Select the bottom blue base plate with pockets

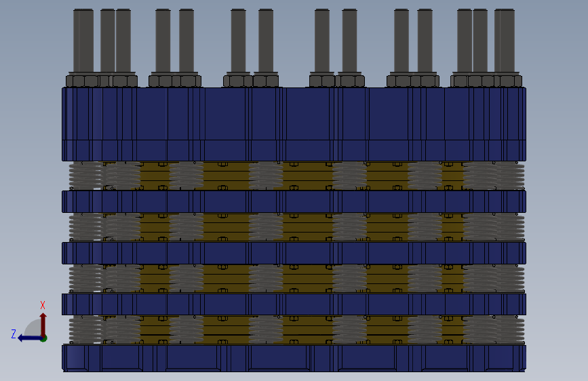point(294,359)
